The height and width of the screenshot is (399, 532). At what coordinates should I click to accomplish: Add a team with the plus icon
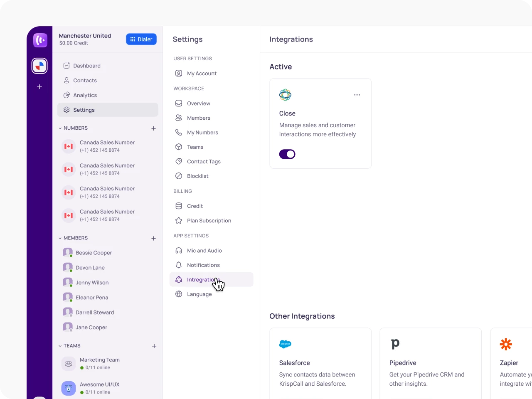154,346
